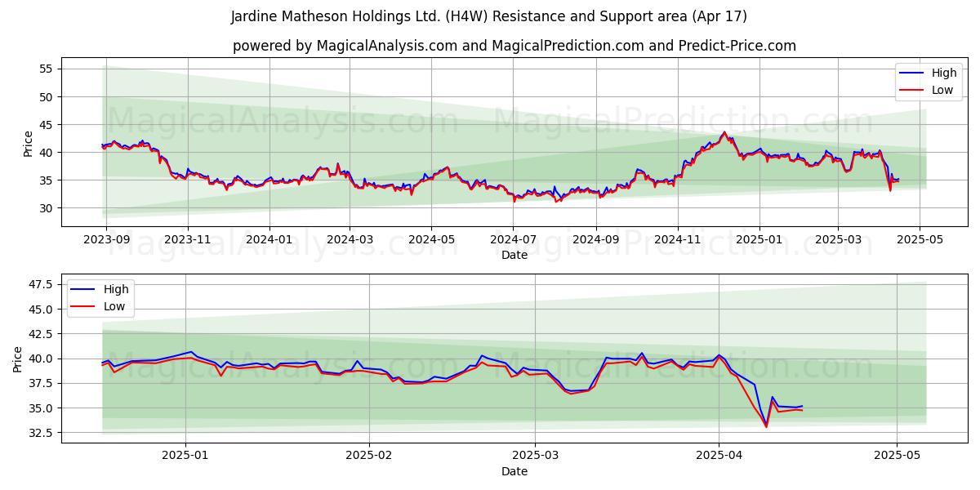Click the '2023-09' date tick label in the top chart
Image resolution: width=980 pixels, height=490 pixels.
tap(106, 238)
